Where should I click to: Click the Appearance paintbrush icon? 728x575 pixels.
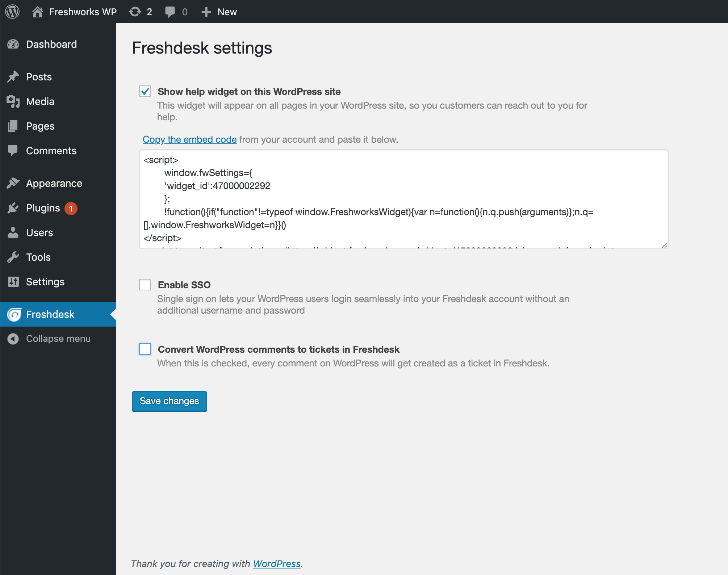(x=13, y=183)
